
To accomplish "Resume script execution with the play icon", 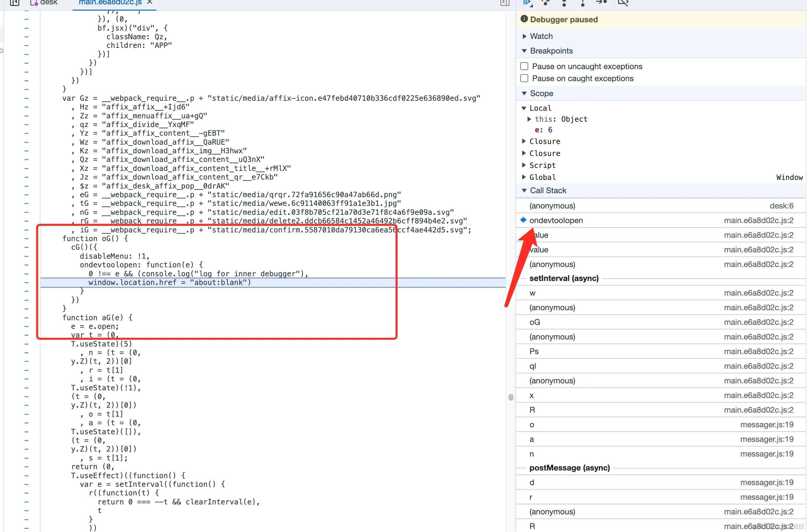I will (x=527, y=3).
